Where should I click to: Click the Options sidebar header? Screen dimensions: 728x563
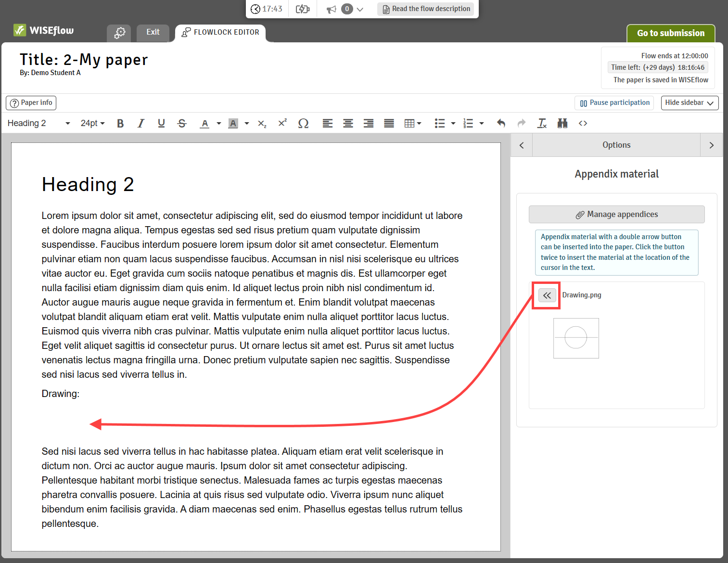(616, 145)
